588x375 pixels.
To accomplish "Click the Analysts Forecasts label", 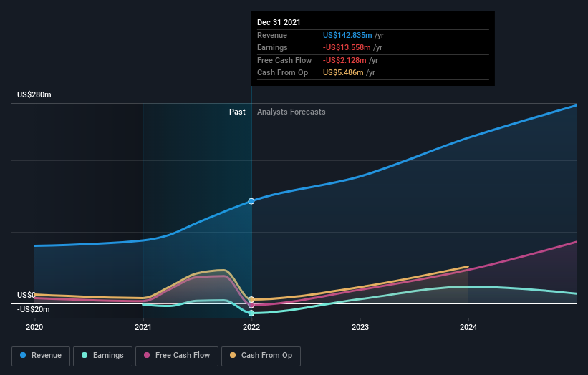I will point(291,112).
